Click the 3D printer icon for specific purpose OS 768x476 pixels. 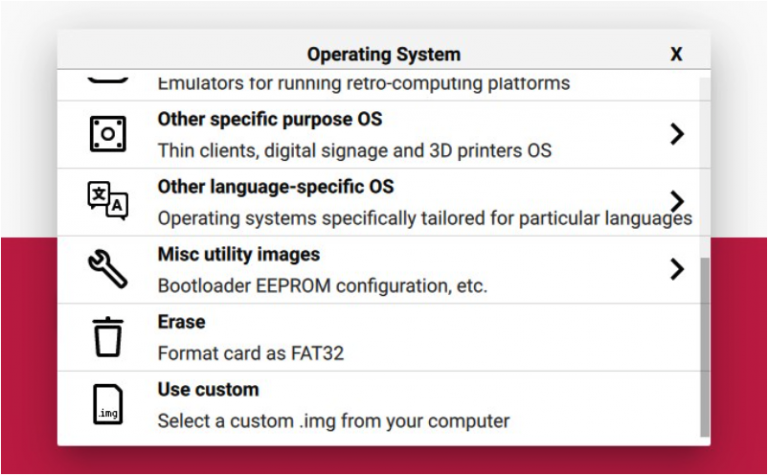(x=107, y=134)
